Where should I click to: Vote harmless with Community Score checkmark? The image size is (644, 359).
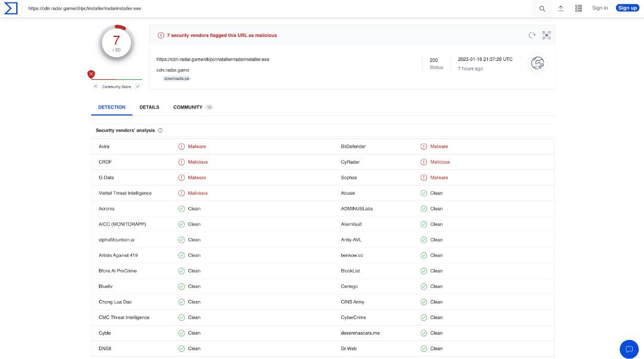coord(138,86)
